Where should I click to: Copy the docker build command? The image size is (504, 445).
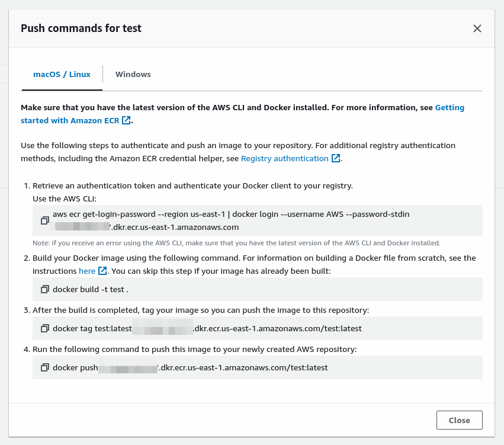(x=45, y=289)
